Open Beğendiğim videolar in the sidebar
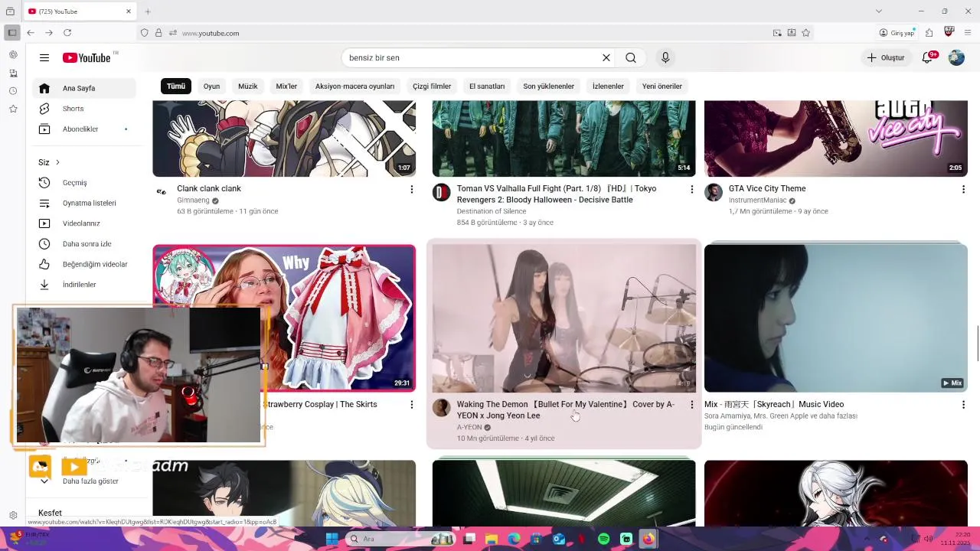 click(x=84, y=264)
